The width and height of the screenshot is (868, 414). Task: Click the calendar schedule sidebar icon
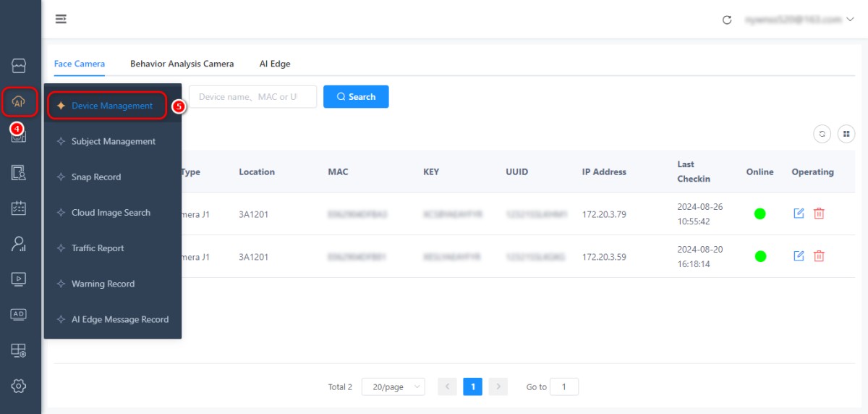[20, 208]
